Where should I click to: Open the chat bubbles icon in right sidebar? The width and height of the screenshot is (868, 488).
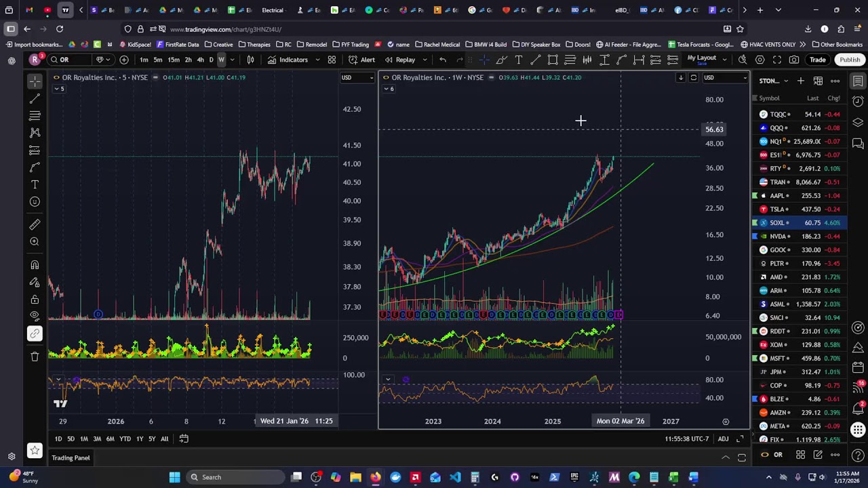coord(858,144)
